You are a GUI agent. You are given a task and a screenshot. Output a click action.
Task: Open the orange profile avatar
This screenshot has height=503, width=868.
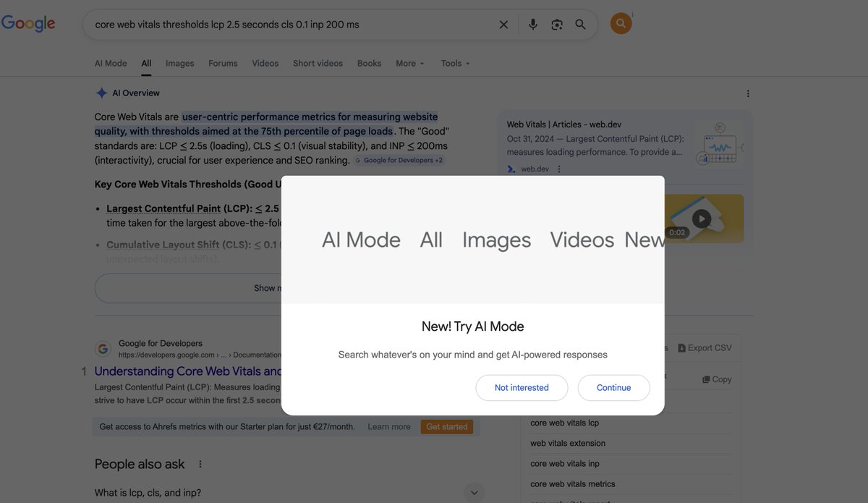(621, 24)
